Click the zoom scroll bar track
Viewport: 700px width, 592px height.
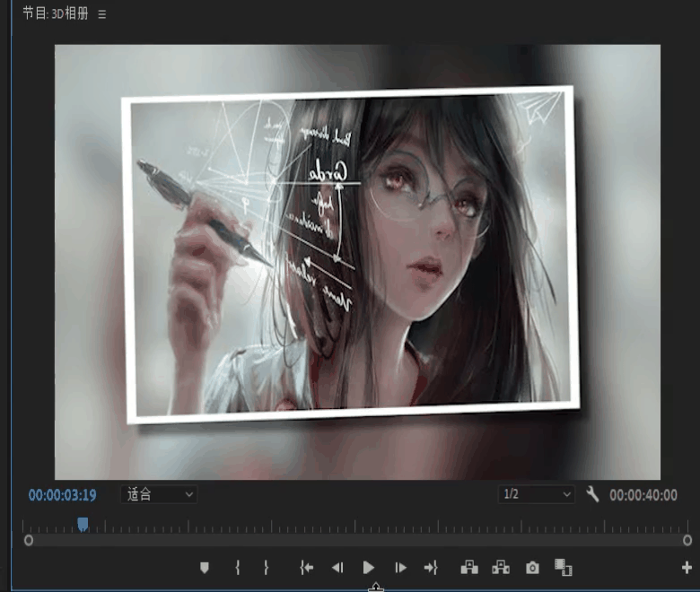tap(357, 541)
